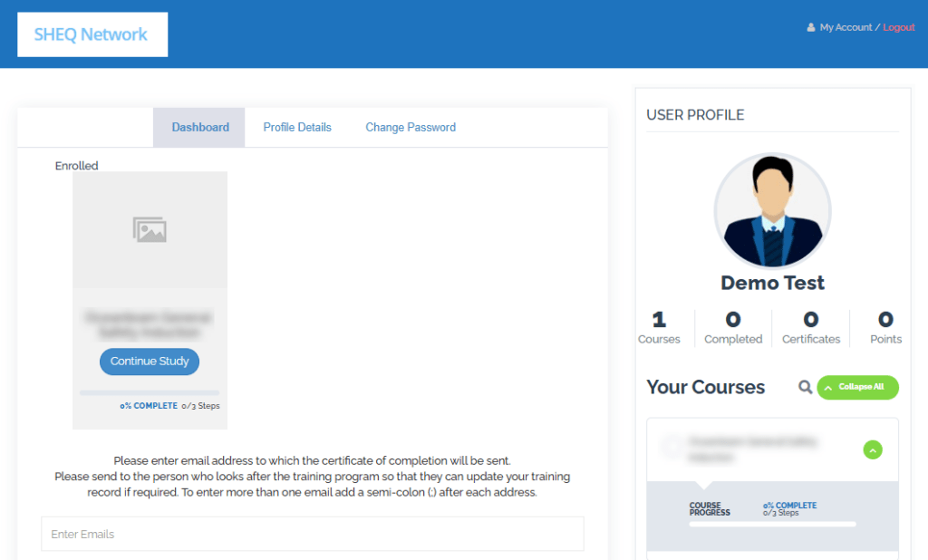Open the Profile Details tab

coord(297,128)
